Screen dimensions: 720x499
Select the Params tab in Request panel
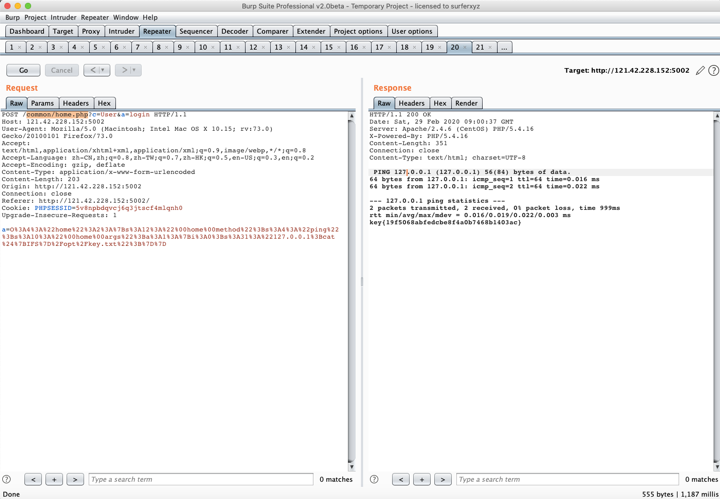point(42,103)
